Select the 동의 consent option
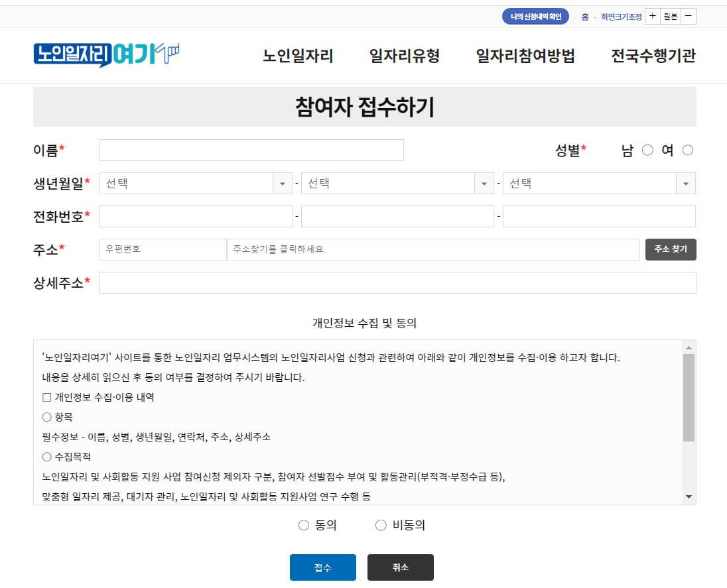 [x=304, y=525]
